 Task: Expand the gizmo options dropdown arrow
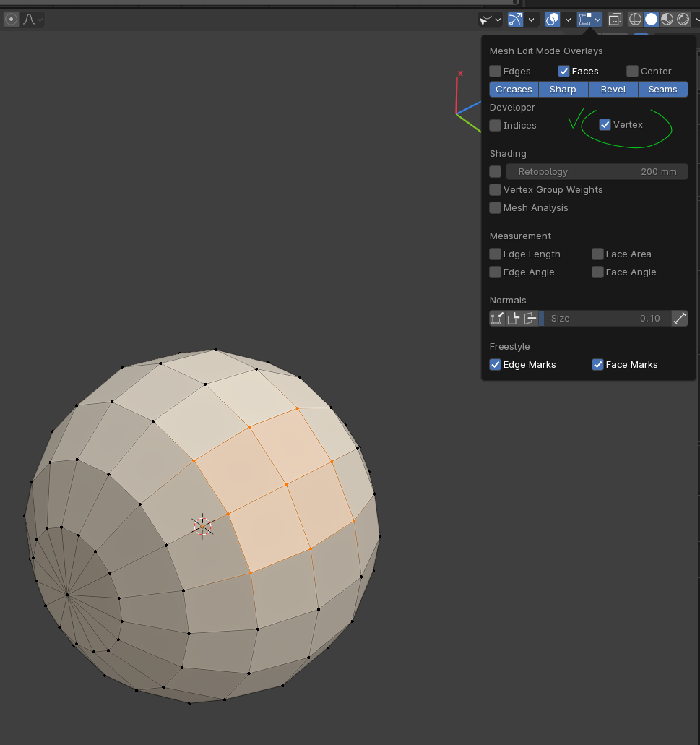[532, 20]
